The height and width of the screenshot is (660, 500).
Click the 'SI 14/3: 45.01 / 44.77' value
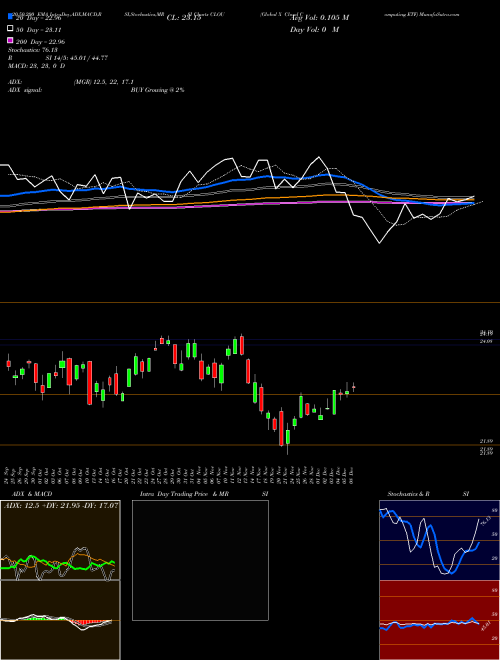[77, 58]
